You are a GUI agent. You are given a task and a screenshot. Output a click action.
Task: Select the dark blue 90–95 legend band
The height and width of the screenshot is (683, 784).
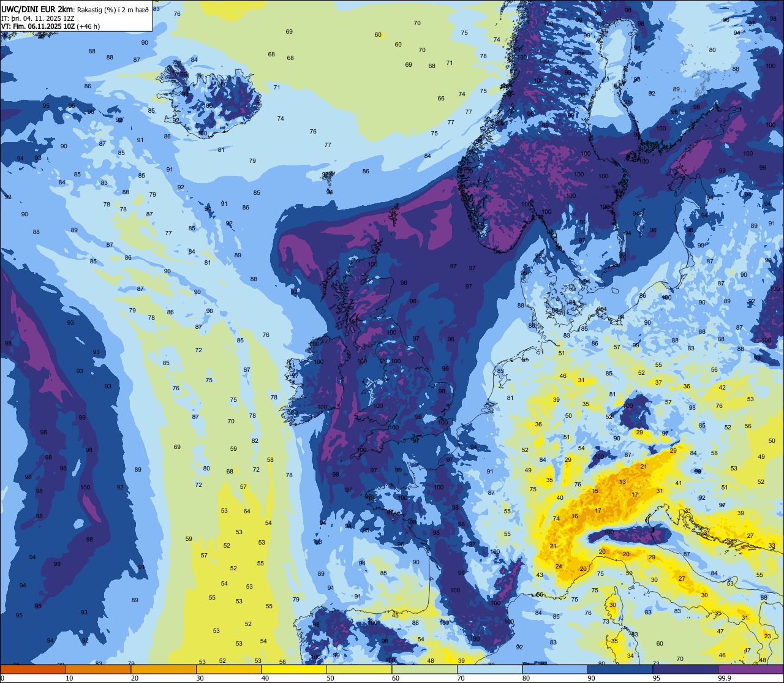(x=620, y=669)
